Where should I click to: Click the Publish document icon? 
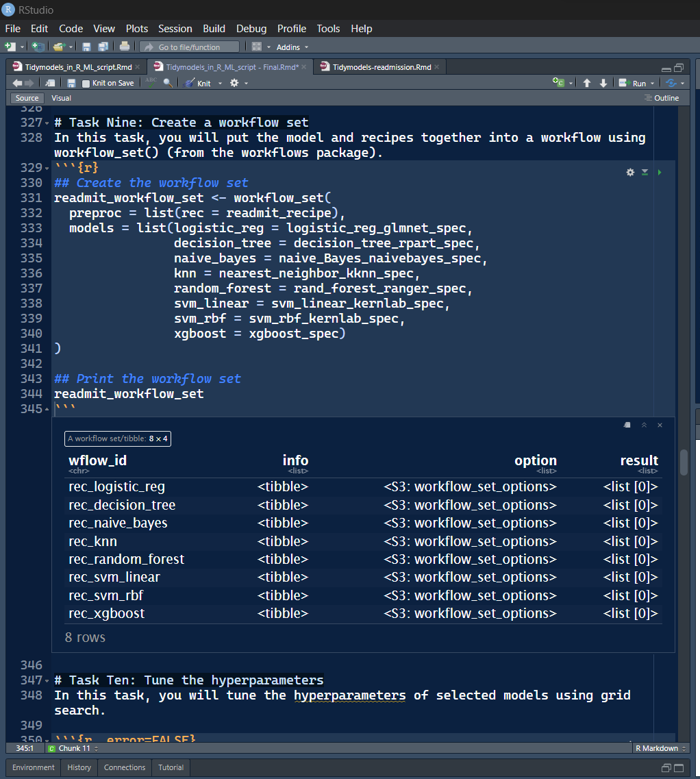pyautogui.click(x=671, y=83)
